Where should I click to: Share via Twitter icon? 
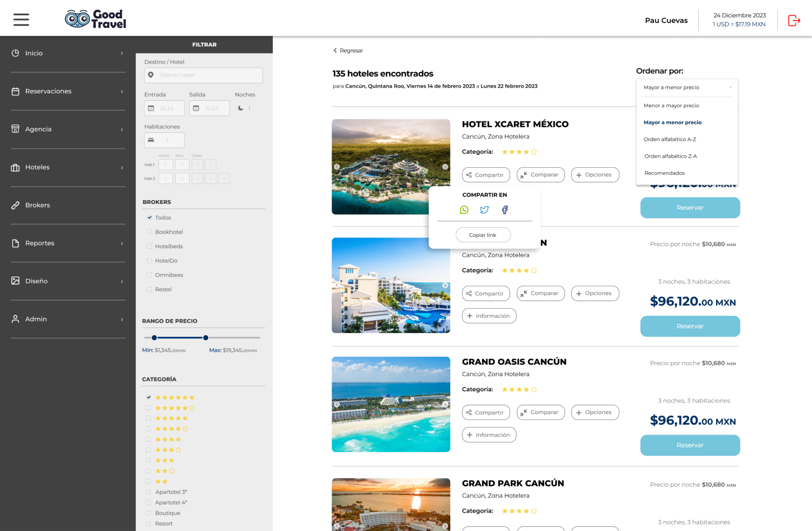click(484, 210)
